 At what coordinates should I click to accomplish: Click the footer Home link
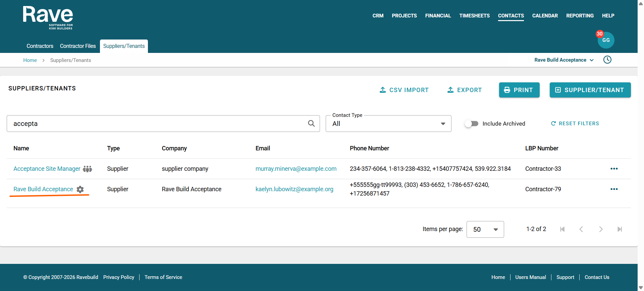[x=498, y=277]
